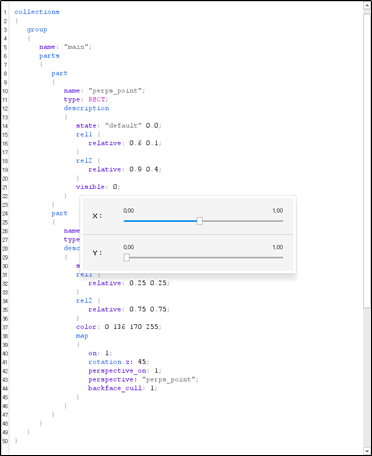Click the "part" keyword on line 8
Image resolution: width=372 pixels, height=456 pixels.
pyautogui.click(x=59, y=73)
